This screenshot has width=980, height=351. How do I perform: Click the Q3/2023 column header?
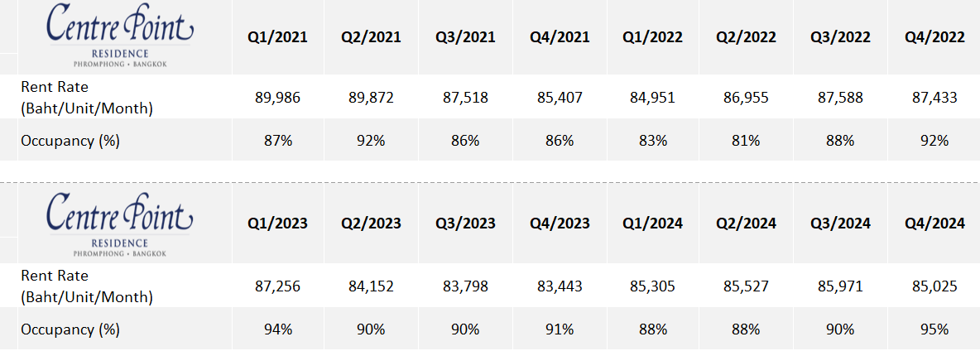click(x=466, y=223)
